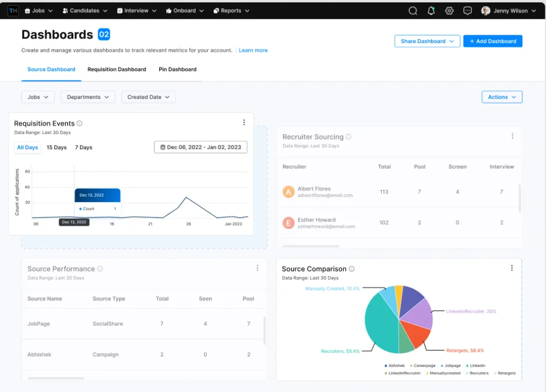
Task: Open Requisition Events three-dot menu
Action: pyautogui.click(x=244, y=122)
